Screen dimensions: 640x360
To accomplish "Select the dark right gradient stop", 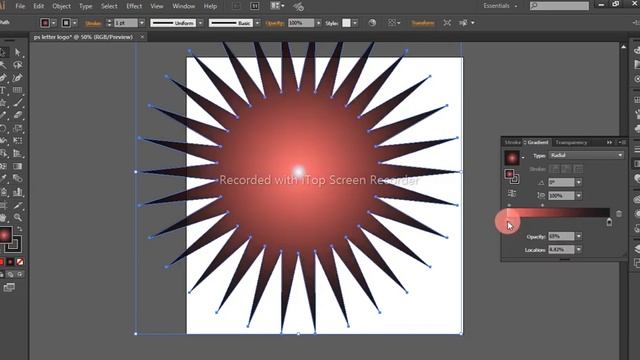I will (x=609, y=222).
